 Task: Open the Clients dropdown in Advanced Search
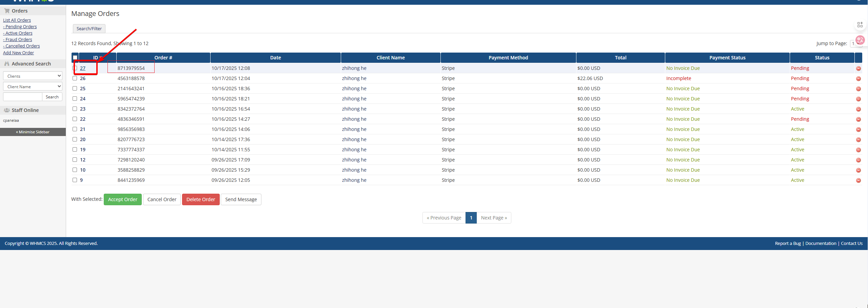33,76
